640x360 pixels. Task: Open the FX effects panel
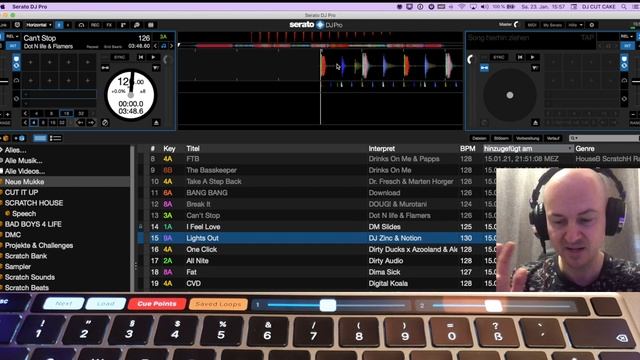pos(109,25)
